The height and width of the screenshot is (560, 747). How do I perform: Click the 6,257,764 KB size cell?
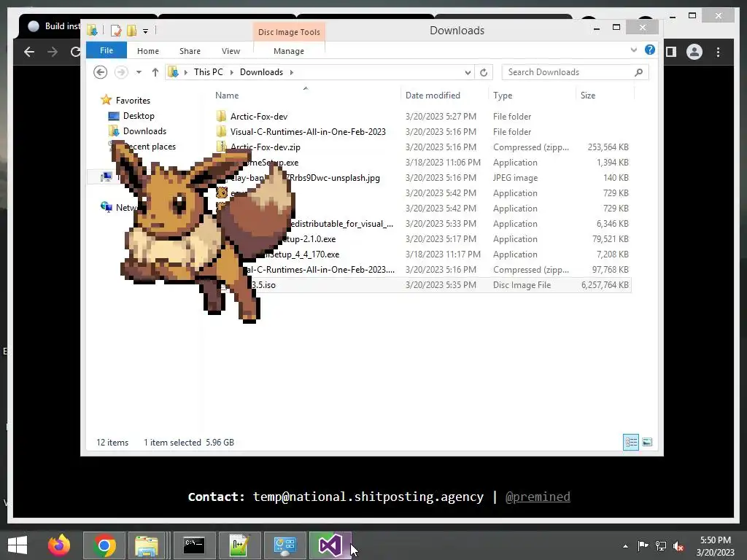(605, 285)
